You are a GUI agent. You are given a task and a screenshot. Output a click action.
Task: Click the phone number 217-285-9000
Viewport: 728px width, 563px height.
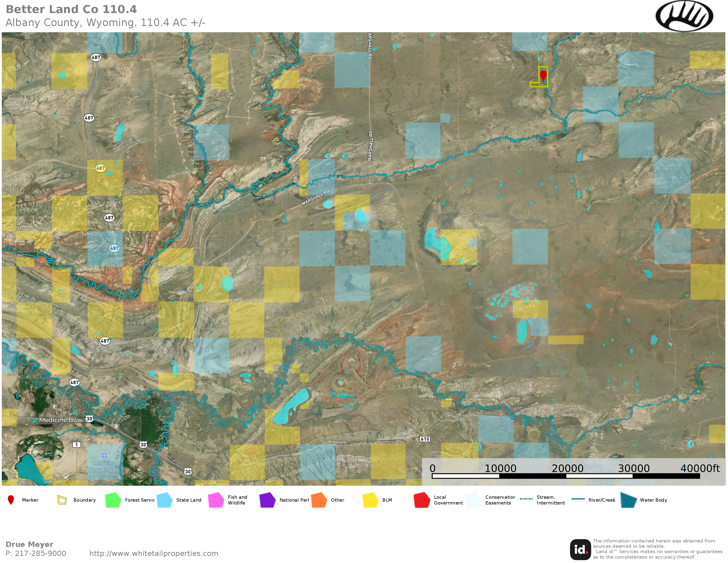(x=40, y=553)
